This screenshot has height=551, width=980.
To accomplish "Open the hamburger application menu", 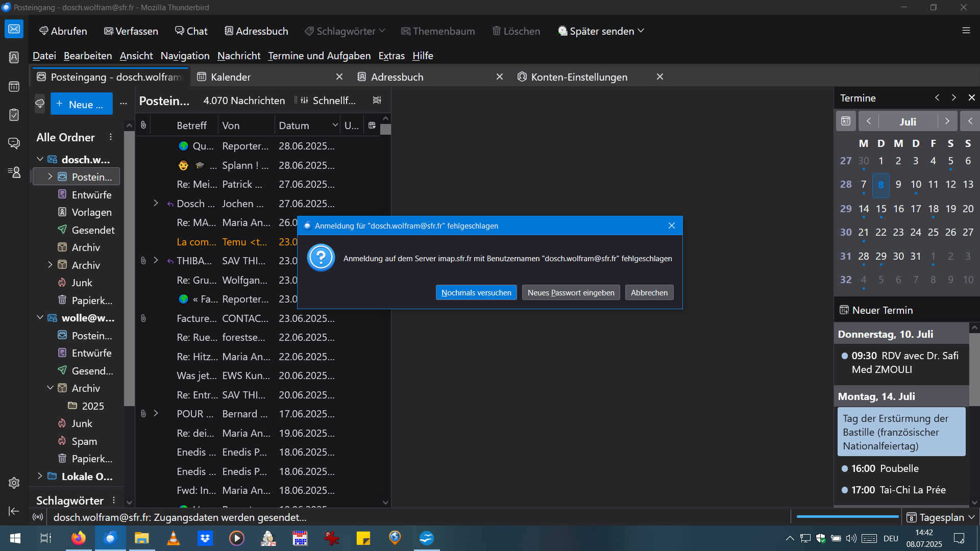I will [966, 31].
